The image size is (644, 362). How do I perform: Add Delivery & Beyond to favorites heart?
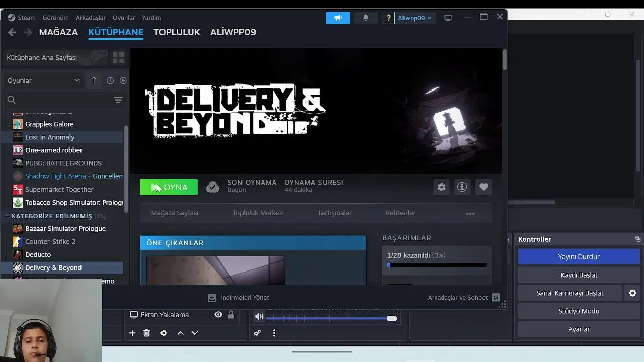(484, 187)
